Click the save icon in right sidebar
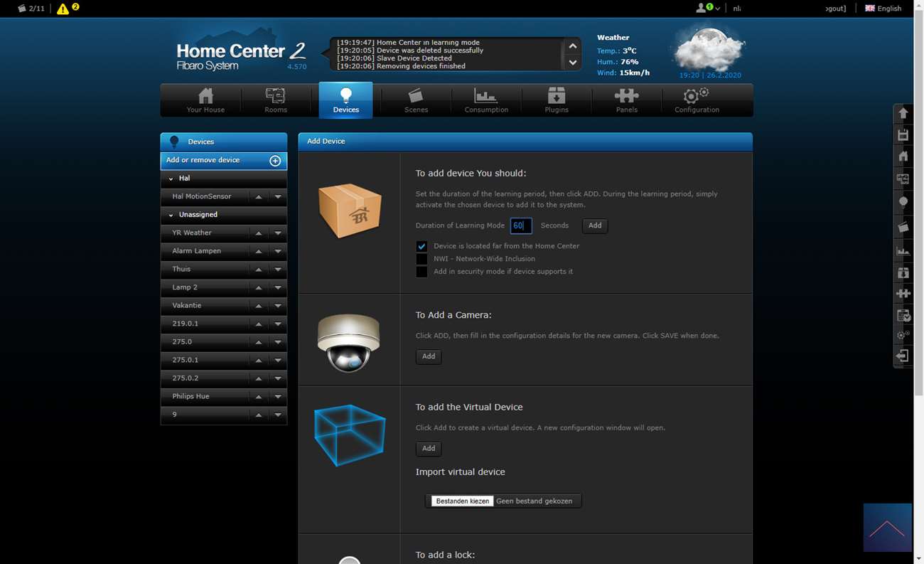This screenshot has width=924, height=564. (x=903, y=135)
